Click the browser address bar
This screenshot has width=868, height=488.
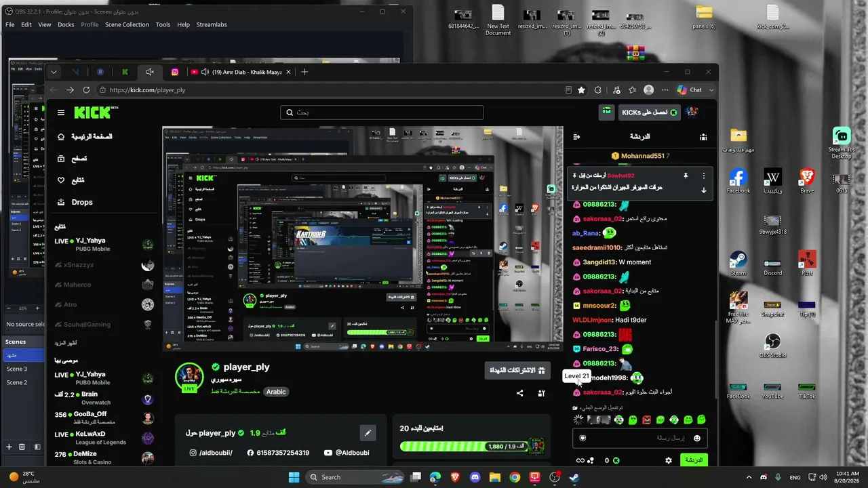tap(332, 90)
